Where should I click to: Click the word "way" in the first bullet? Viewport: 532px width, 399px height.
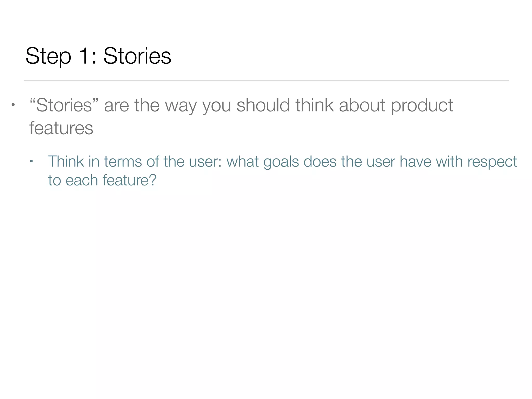[181, 106]
